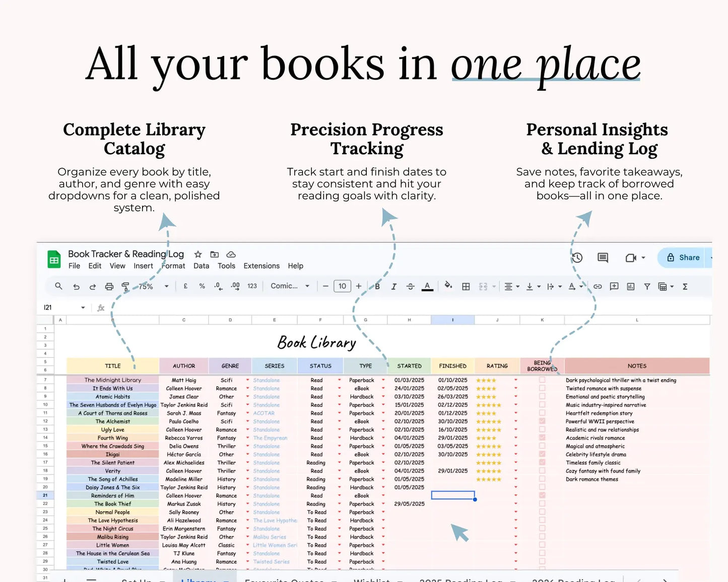Open the Insert menu
Screen dimensions: 728x582
[143, 266]
